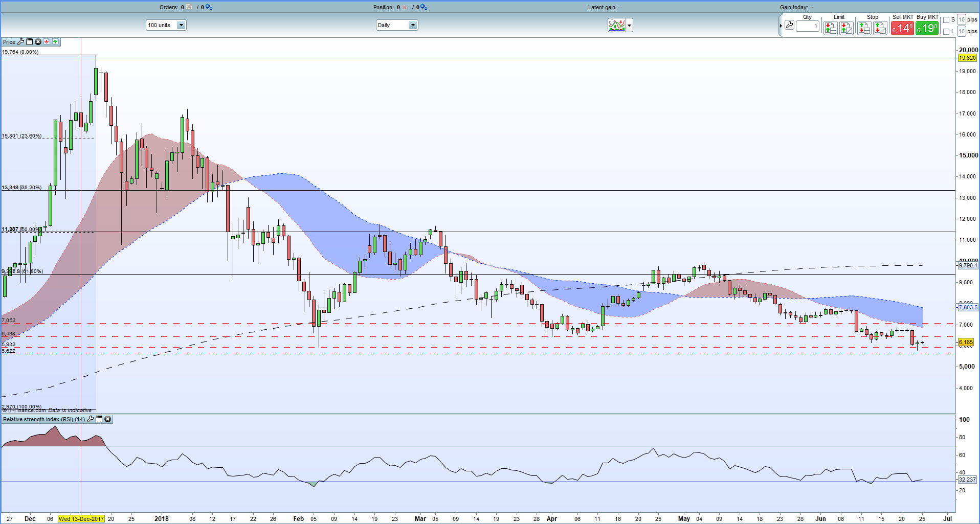
Task: Open Price panel wrench settings
Action: [21, 42]
